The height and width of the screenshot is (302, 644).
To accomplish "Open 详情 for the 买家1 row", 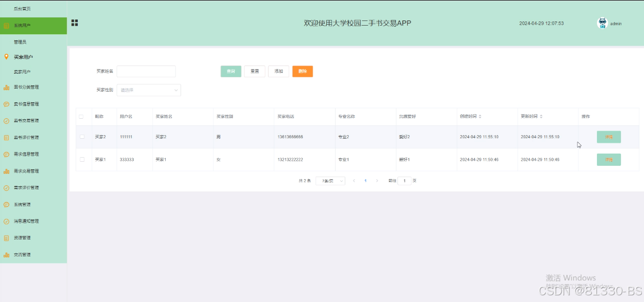I will tap(609, 160).
